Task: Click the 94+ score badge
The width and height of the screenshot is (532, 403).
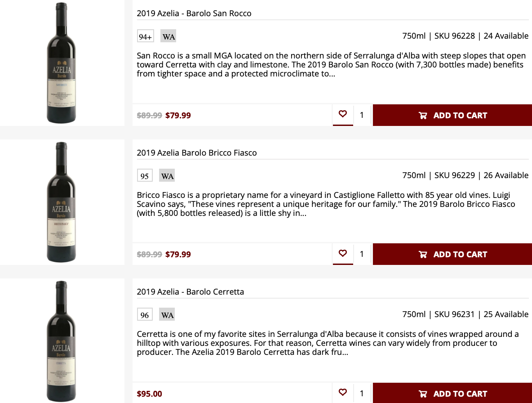Action: (x=146, y=36)
